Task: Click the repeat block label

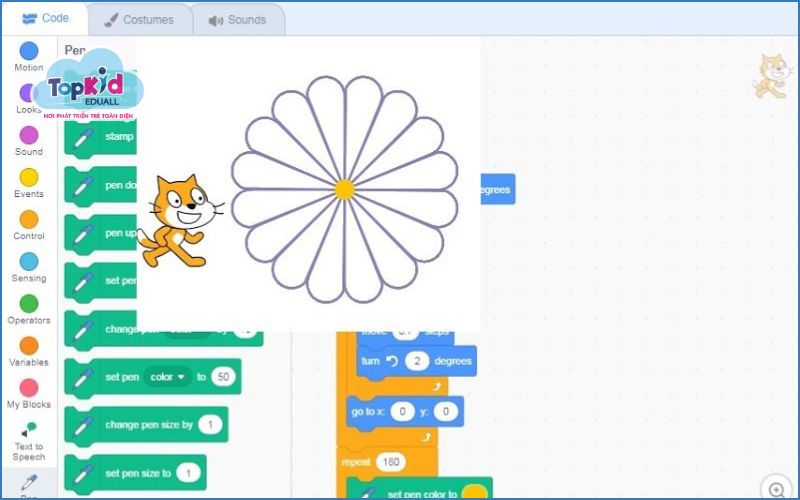Action: click(356, 462)
